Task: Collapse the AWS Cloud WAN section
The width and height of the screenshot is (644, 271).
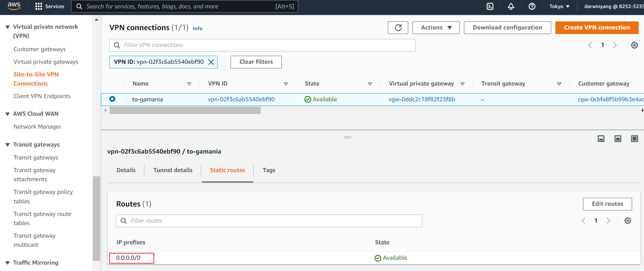Action: (8, 114)
